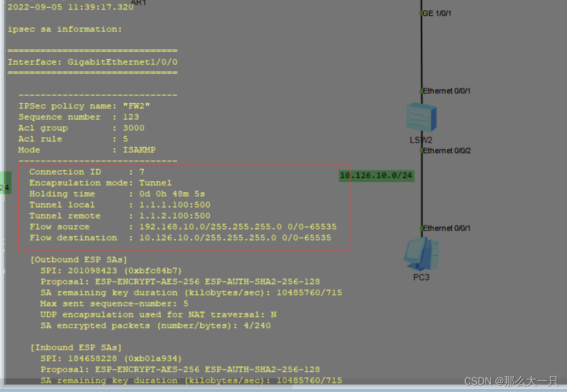Select the PC3 computer icon
The image size is (567, 392).
(x=422, y=254)
